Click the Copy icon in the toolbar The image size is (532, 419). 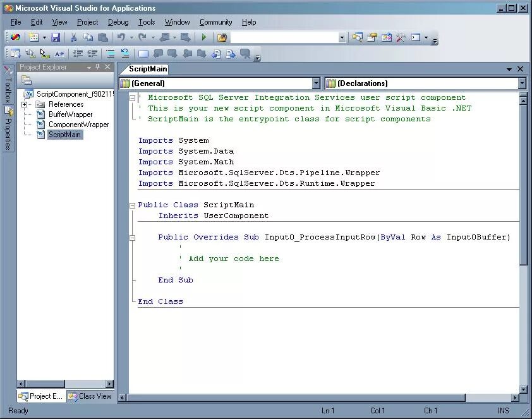point(88,37)
